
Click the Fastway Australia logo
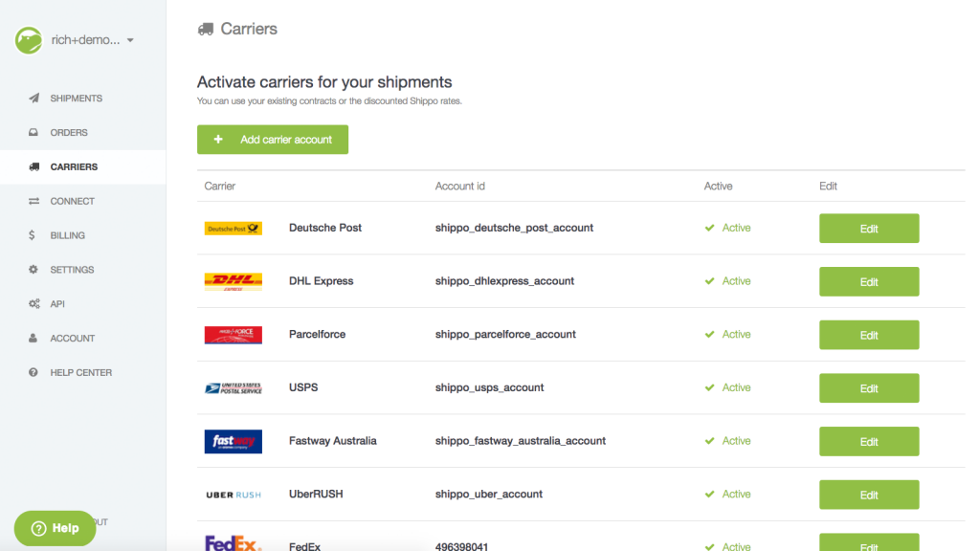pyautogui.click(x=233, y=441)
